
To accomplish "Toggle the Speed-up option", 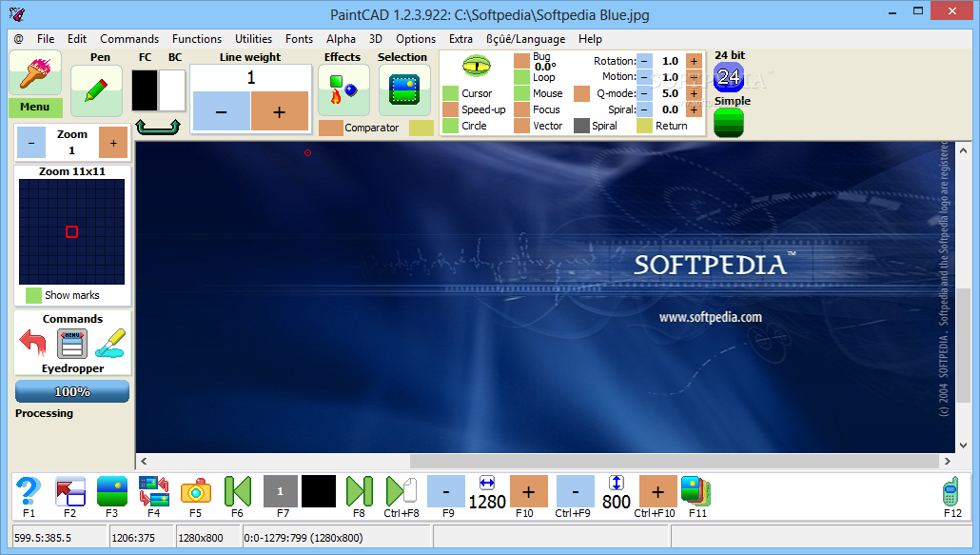I will point(451,109).
